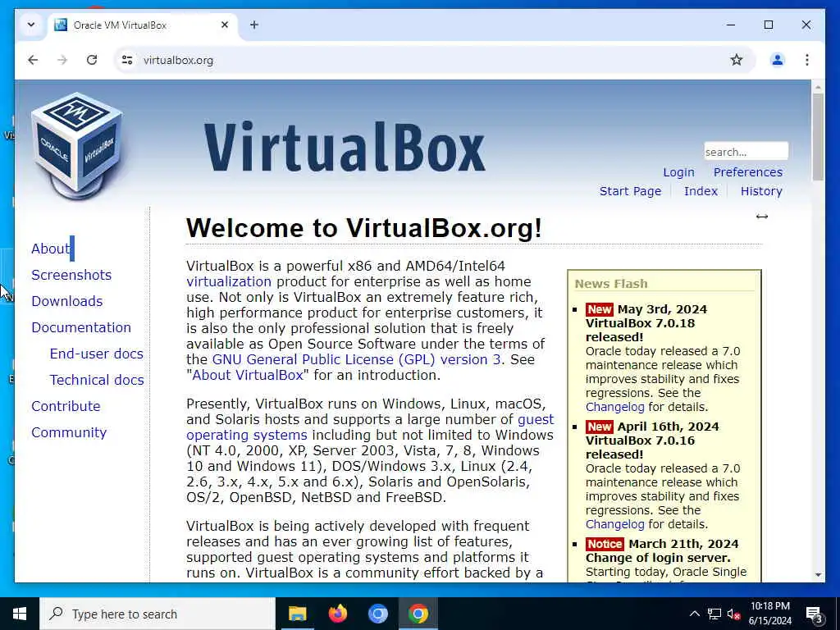Open Changelog link for VirtualBox 7.0.18
The width and height of the screenshot is (840, 630).
(614, 407)
